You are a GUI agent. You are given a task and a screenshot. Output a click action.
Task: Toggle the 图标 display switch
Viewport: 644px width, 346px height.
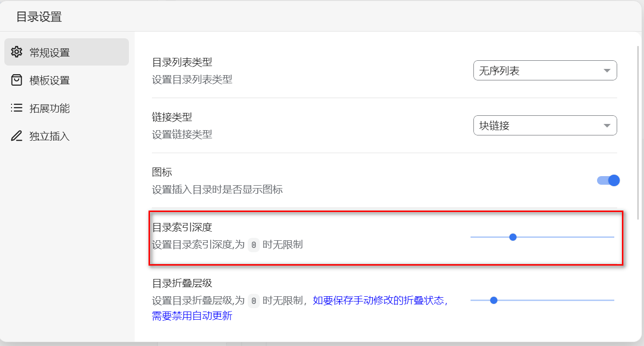pyautogui.click(x=608, y=180)
